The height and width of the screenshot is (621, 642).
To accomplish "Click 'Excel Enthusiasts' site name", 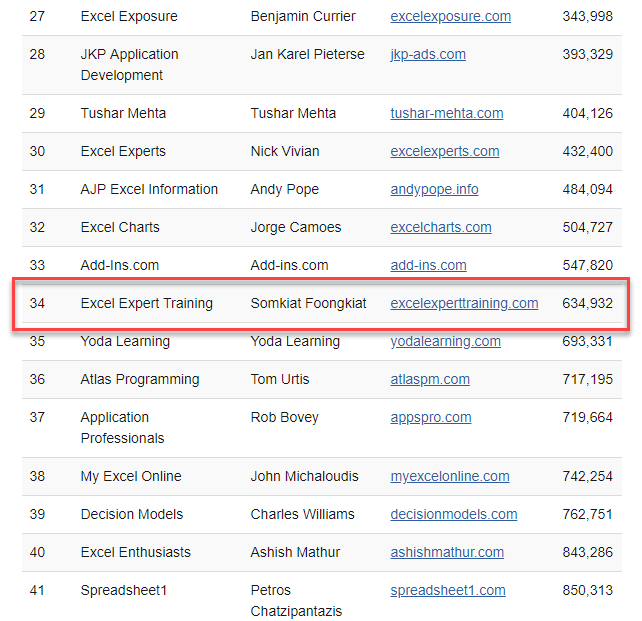I will tap(136, 553).
